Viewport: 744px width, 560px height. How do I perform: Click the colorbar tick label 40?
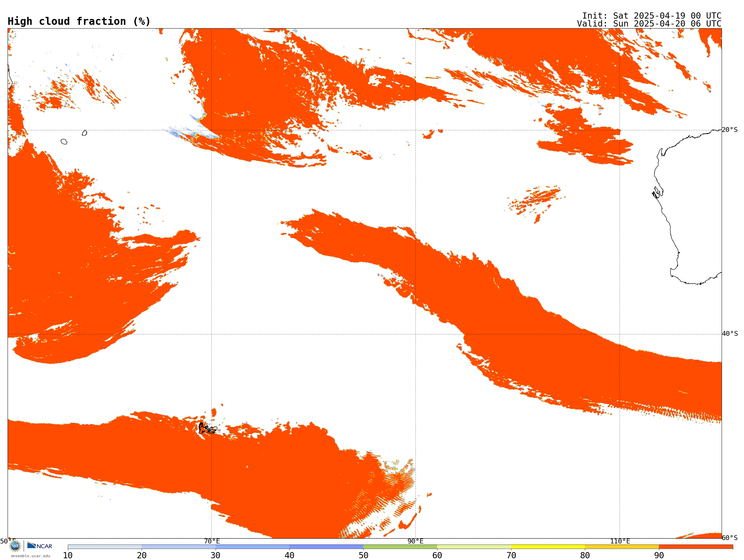point(290,556)
